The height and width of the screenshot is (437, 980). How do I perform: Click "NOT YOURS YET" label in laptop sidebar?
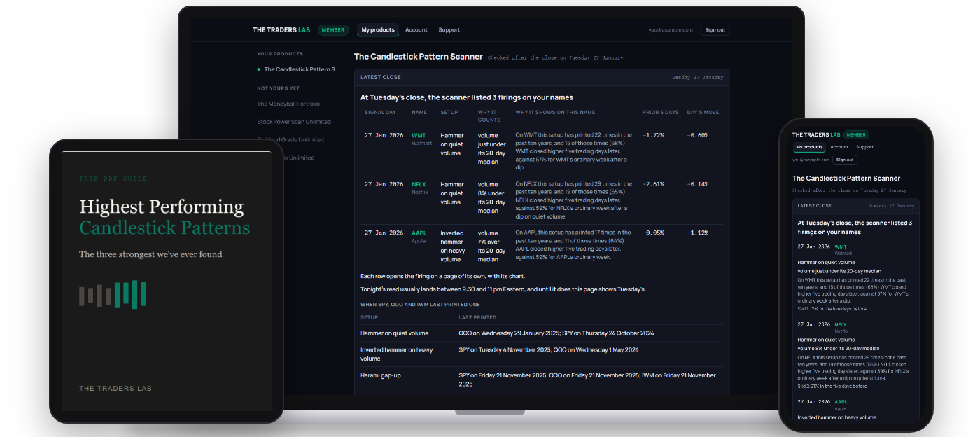coord(278,88)
